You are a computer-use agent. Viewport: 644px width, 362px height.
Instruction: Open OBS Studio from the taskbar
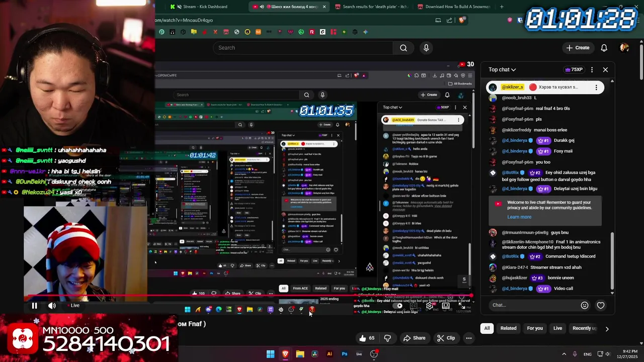[x=374, y=354]
